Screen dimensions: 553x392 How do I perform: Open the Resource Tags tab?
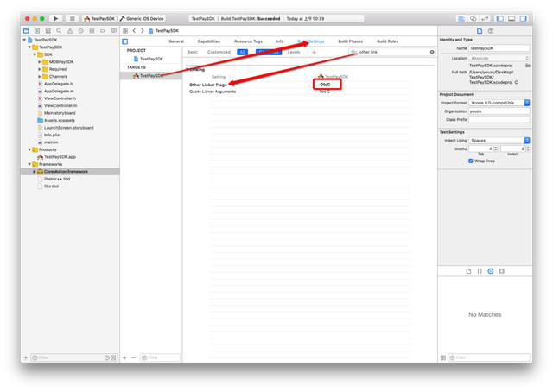point(248,41)
